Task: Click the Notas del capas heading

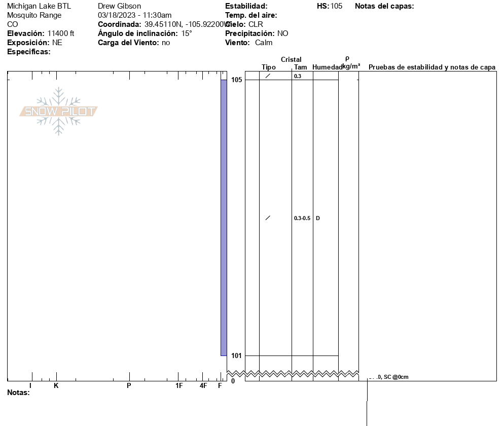Action: pos(384,6)
